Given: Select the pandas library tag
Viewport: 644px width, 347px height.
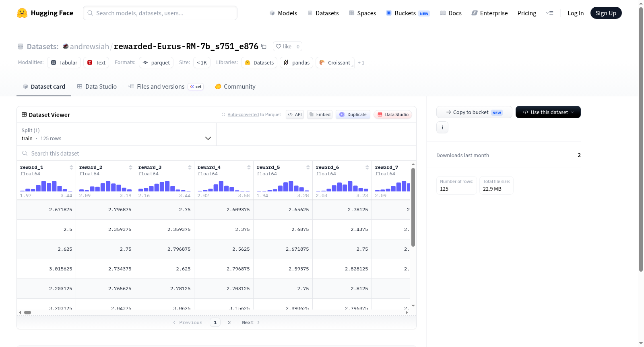Looking at the screenshot, I should click(x=297, y=62).
